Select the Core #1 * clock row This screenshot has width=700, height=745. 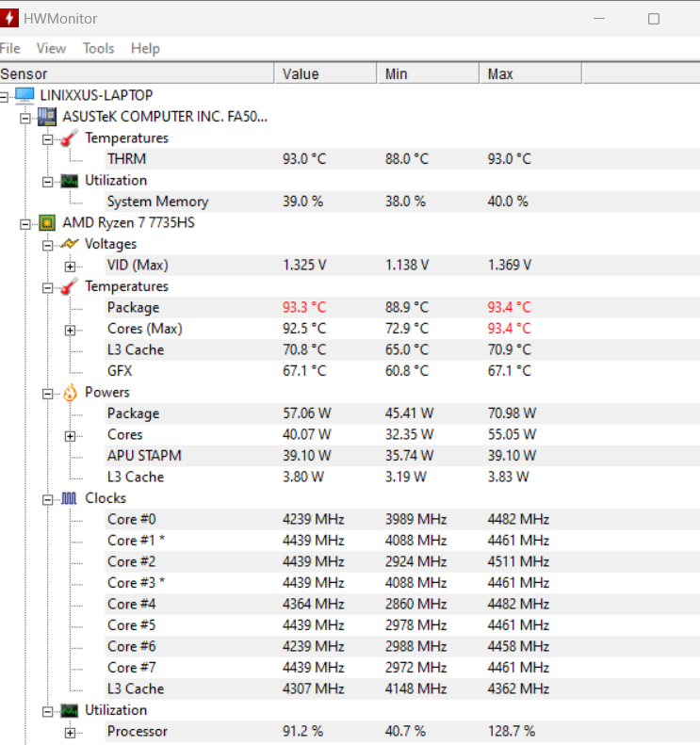click(x=402, y=541)
